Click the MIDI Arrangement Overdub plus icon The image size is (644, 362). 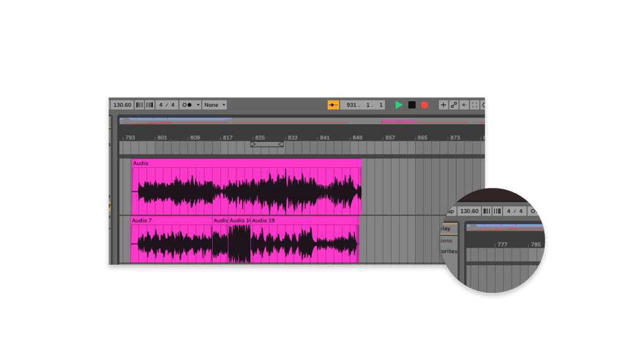pyautogui.click(x=443, y=105)
